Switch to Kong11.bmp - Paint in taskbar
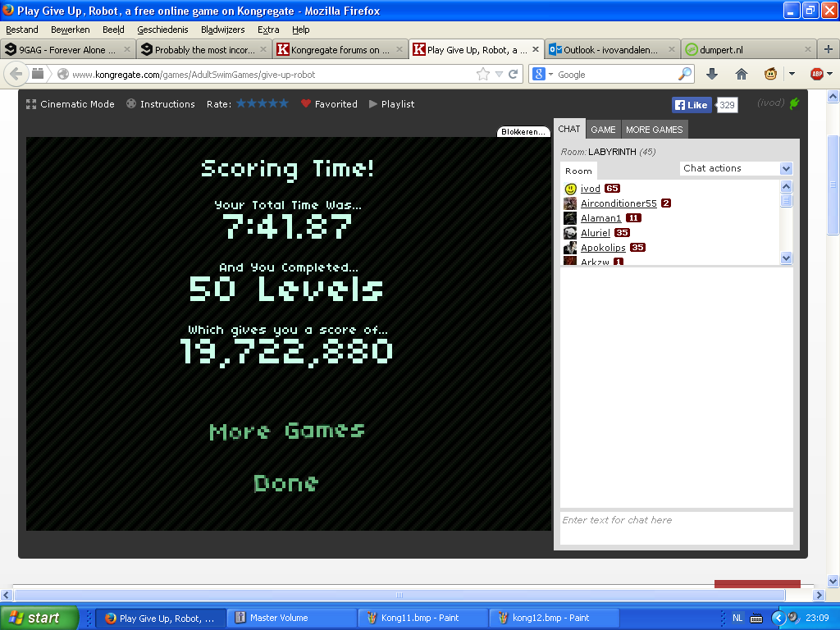The width and height of the screenshot is (840, 630). pos(422,619)
